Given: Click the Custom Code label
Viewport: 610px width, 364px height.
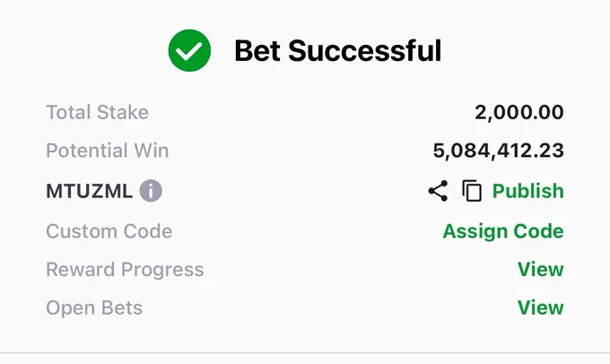Looking at the screenshot, I should pyautogui.click(x=109, y=231).
